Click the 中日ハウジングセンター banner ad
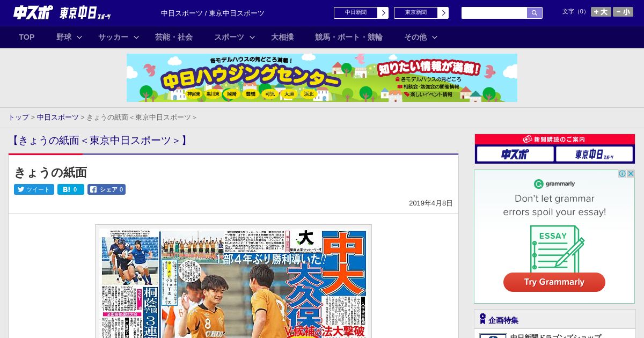Image resolution: width=644 pixels, height=338 pixels. [322, 78]
